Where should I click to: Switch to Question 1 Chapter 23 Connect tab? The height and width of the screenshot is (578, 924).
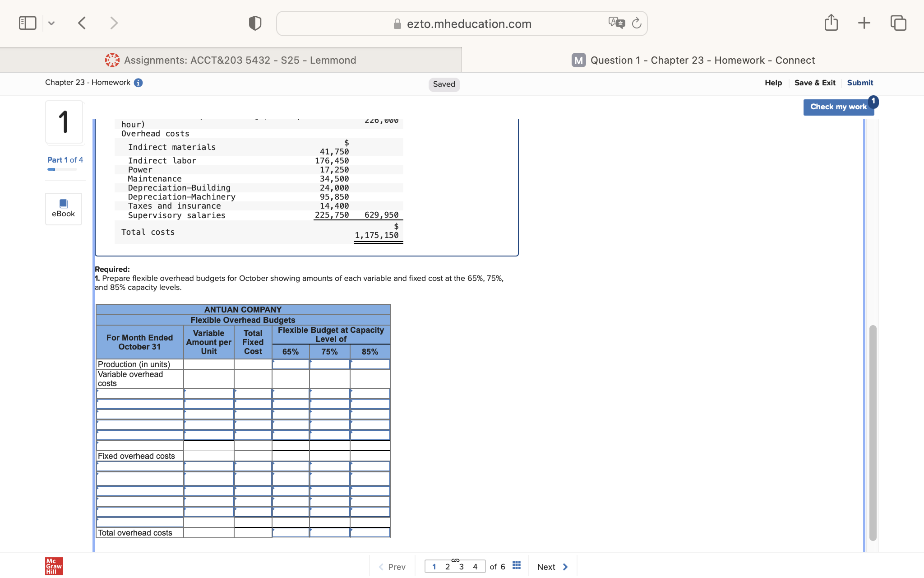coord(693,60)
